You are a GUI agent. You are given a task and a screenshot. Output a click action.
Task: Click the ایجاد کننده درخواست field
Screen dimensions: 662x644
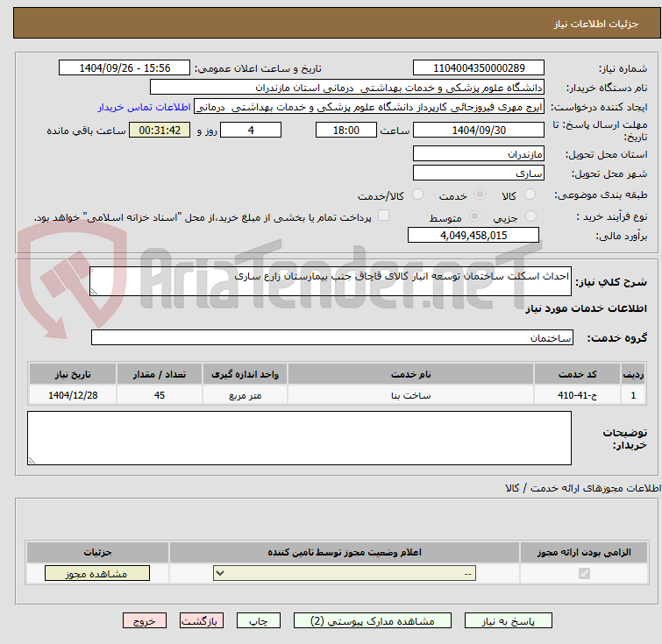point(369,107)
